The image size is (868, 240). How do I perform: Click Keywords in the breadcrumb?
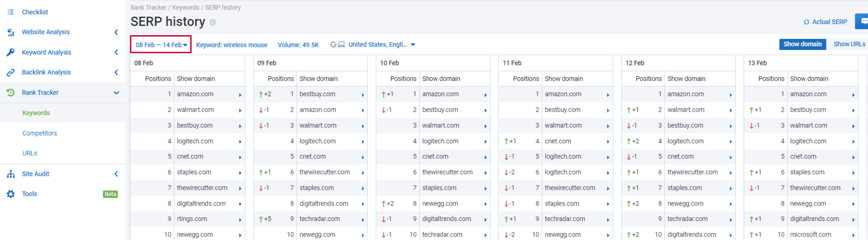(x=186, y=8)
